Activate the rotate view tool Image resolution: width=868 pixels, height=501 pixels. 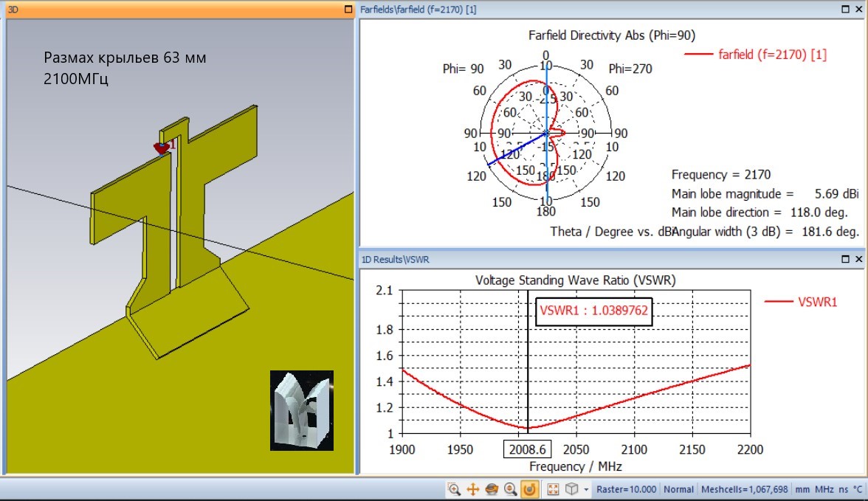pos(492,489)
